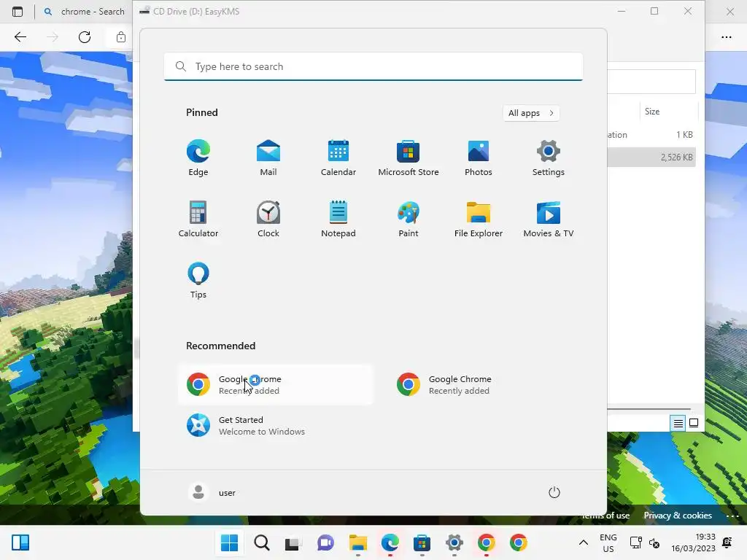Open File Explorer on the taskbar

357,542
